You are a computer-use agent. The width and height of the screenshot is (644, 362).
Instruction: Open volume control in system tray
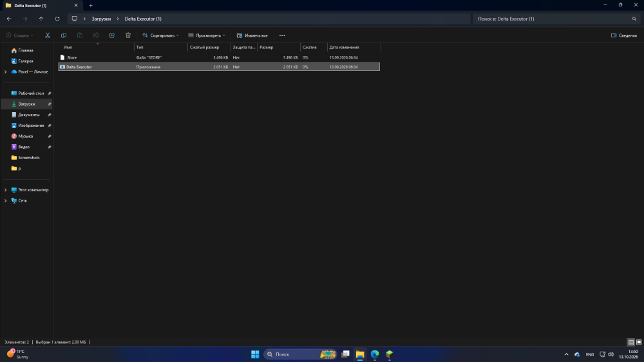click(x=611, y=354)
